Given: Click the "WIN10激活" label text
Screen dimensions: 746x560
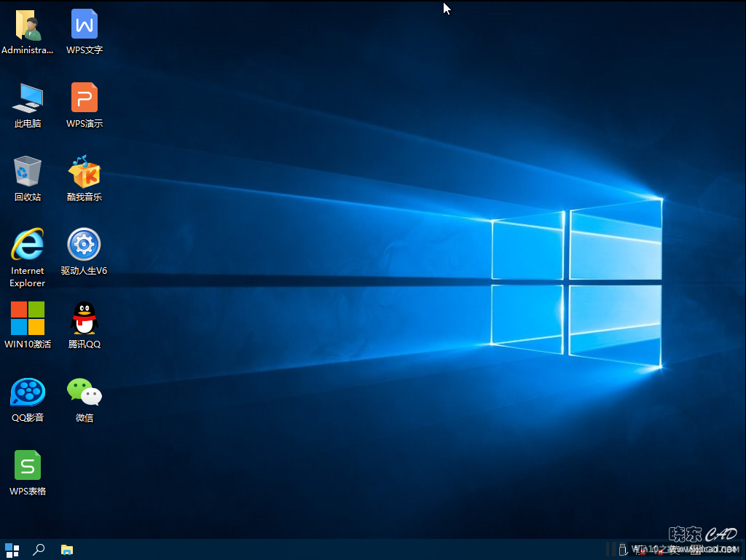Looking at the screenshot, I should tap(28, 344).
